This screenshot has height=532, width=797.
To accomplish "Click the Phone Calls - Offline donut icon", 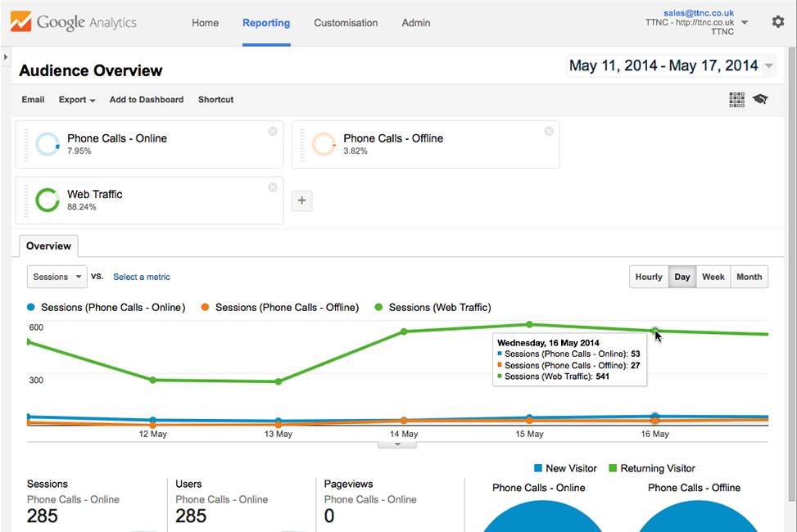I will point(324,144).
